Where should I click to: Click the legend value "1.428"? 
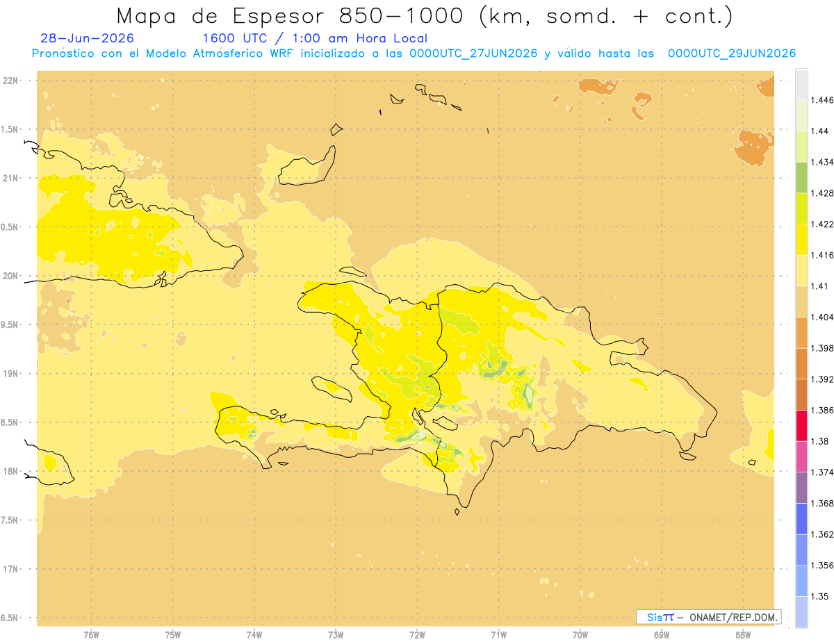822,193
